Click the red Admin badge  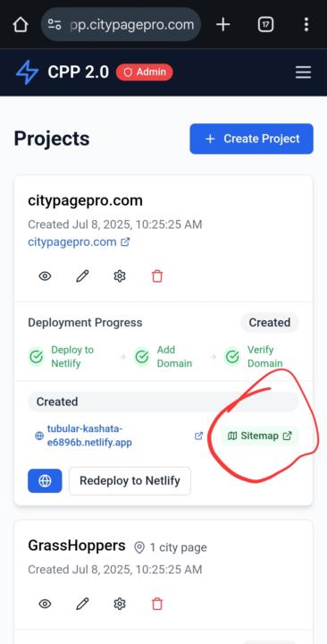point(145,72)
